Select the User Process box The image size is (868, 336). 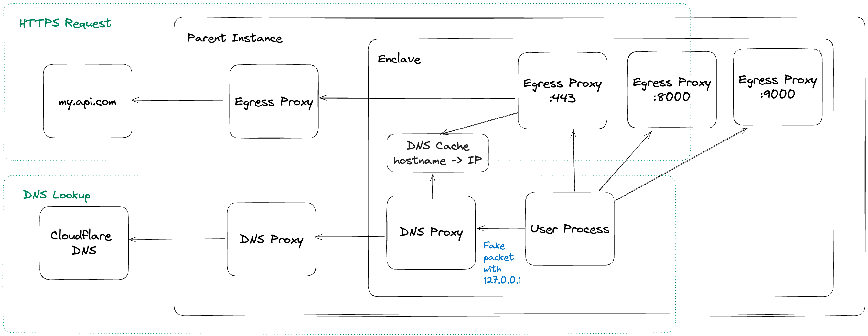coord(570,229)
